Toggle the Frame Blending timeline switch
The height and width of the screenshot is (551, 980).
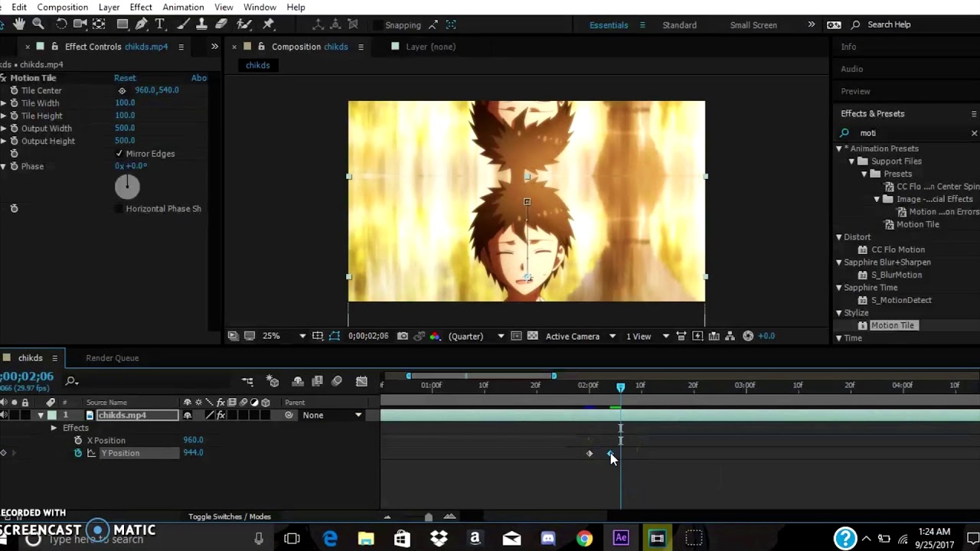tap(317, 381)
